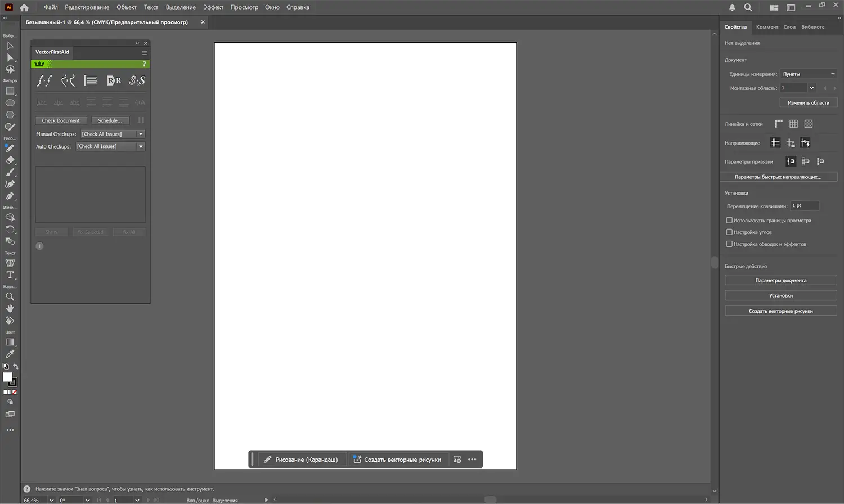Open the VectorFirstAid panel menu

[144, 53]
